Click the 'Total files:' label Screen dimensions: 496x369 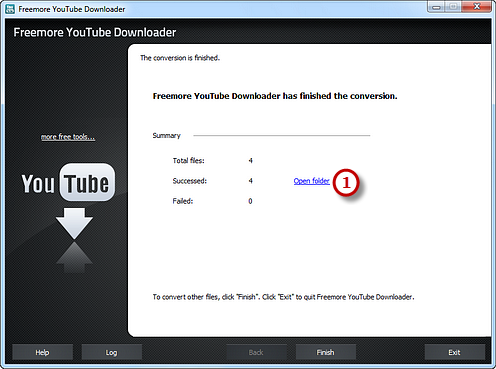(188, 161)
